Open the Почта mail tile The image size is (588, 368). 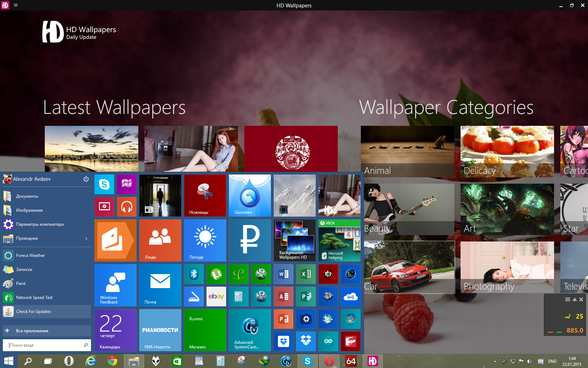point(160,285)
